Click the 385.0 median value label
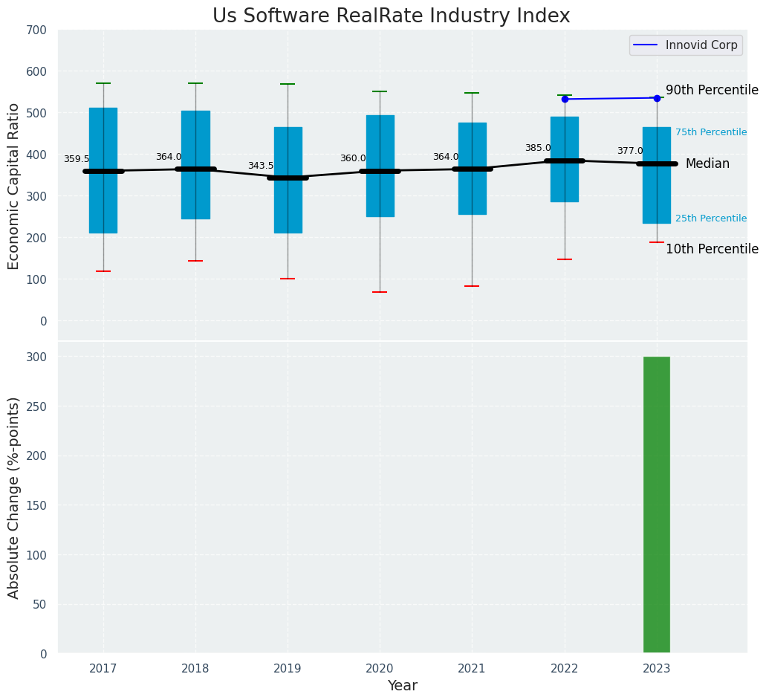Image resolution: width=766 pixels, height=700 pixels. (x=538, y=148)
